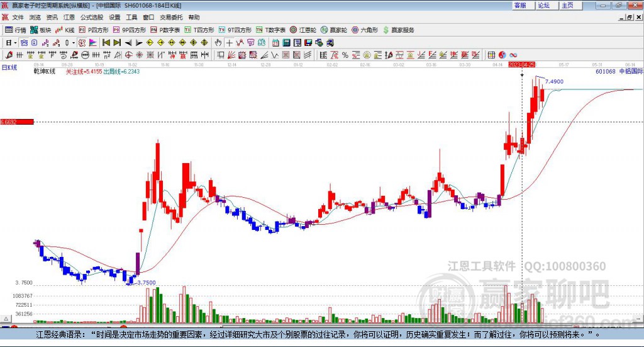
Task: Open the P数字表 tool
Action: pos(165,30)
